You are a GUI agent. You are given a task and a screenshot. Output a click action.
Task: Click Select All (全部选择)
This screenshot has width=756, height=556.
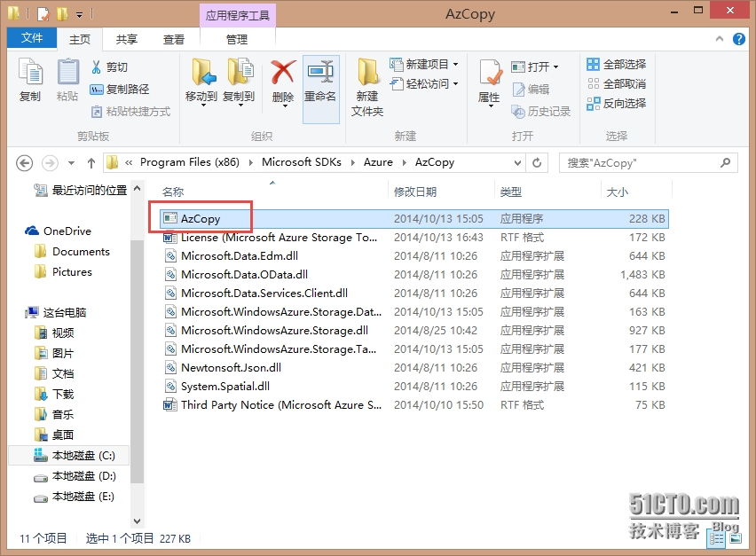pos(616,64)
